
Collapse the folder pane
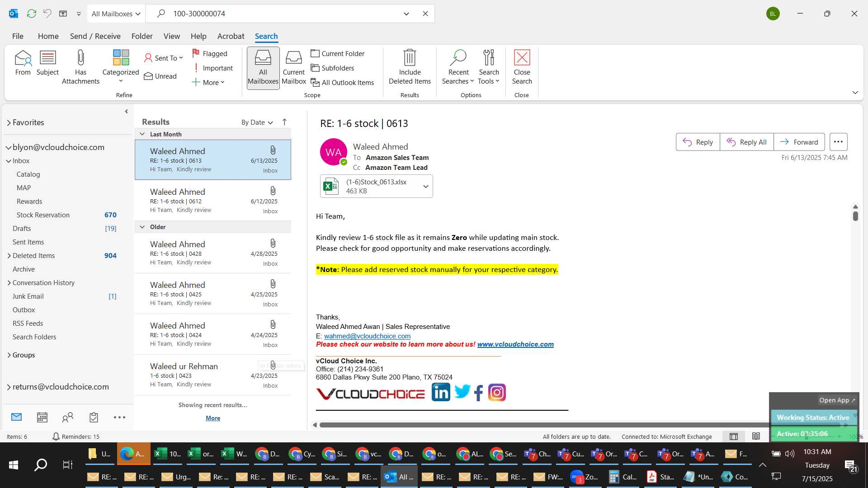tap(126, 111)
